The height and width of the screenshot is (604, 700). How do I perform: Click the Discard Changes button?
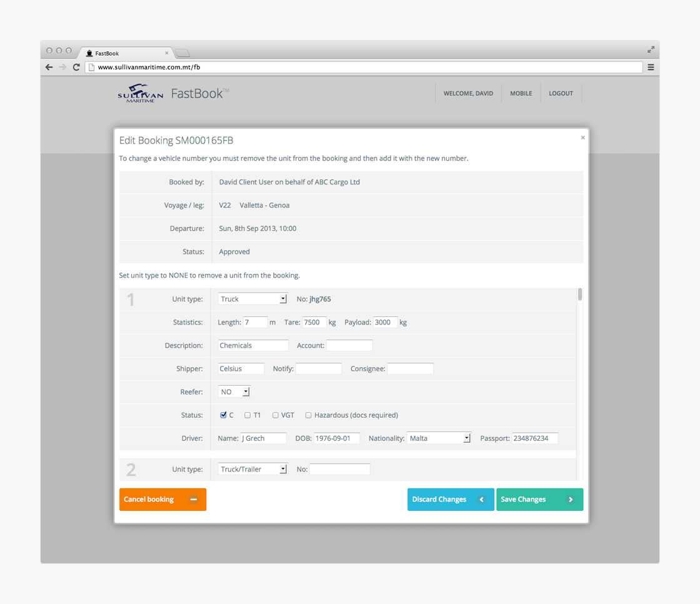pyautogui.click(x=451, y=500)
